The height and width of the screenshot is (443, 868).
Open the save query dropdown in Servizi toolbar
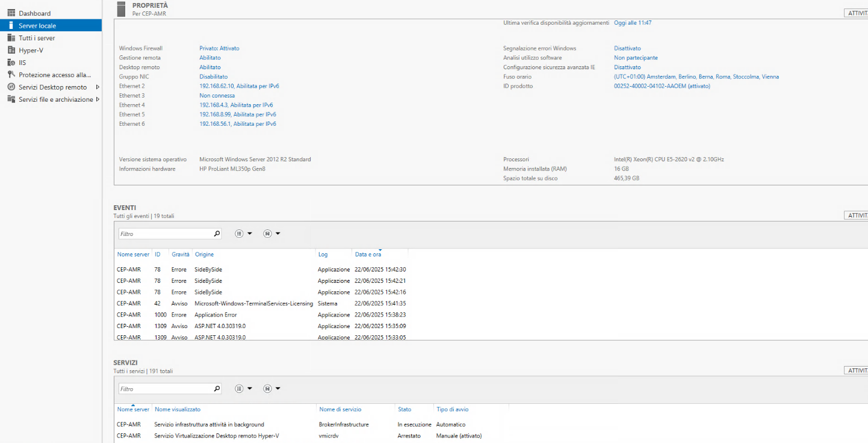pyautogui.click(x=271, y=389)
